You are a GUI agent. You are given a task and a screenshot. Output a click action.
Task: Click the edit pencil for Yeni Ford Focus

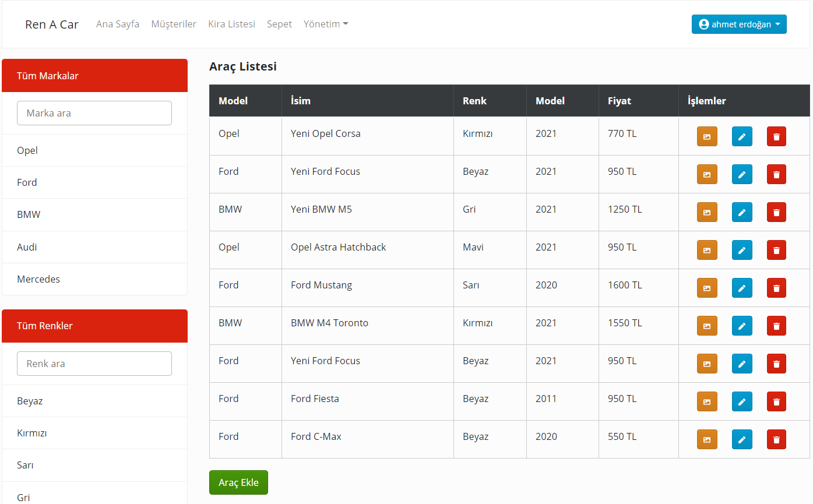point(742,174)
